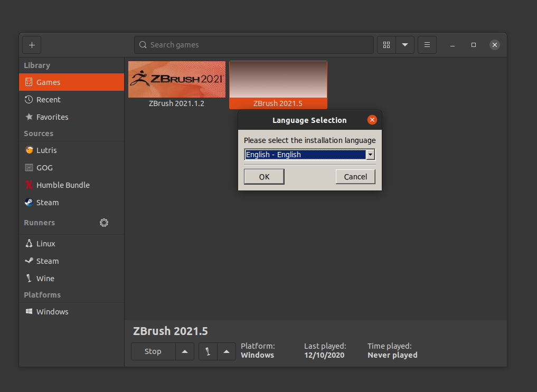Click the Games sidebar icon
Viewport: 537px width, 392px height.
[29, 82]
